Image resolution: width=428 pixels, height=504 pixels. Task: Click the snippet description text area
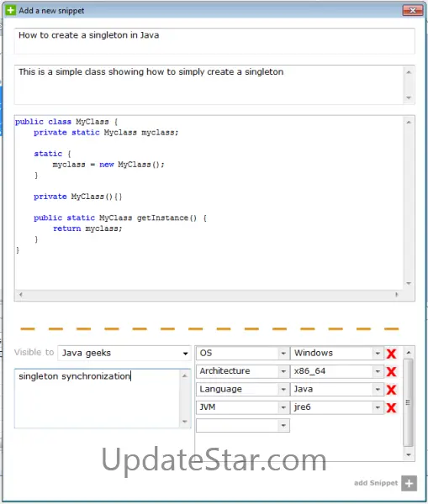209,85
